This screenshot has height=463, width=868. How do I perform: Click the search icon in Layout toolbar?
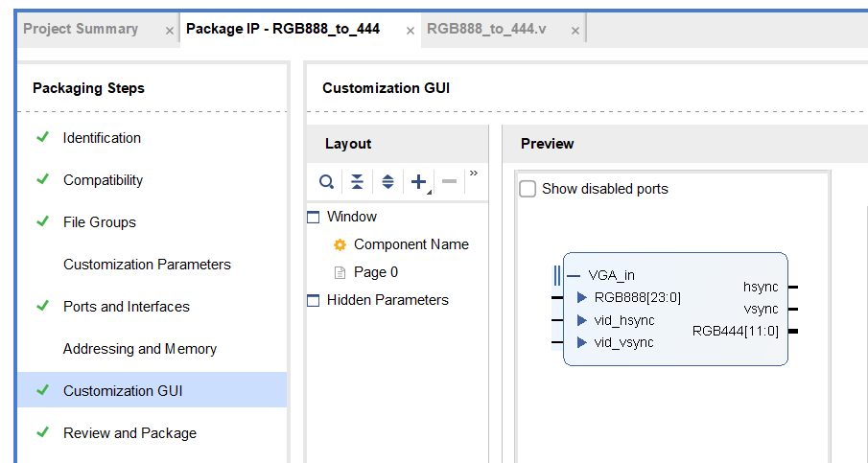tap(327, 181)
